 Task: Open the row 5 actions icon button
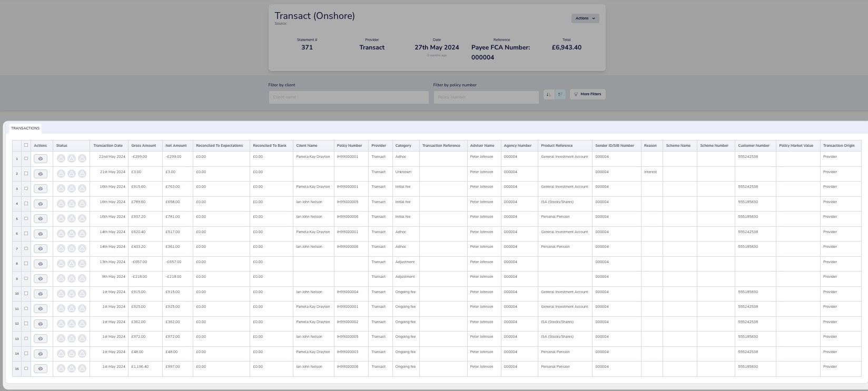[x=41, y=218]
